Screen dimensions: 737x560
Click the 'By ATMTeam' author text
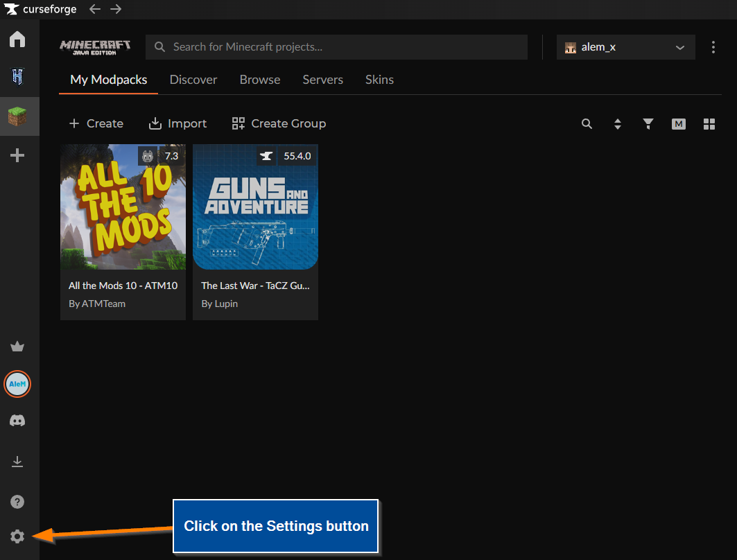(97, 304)
